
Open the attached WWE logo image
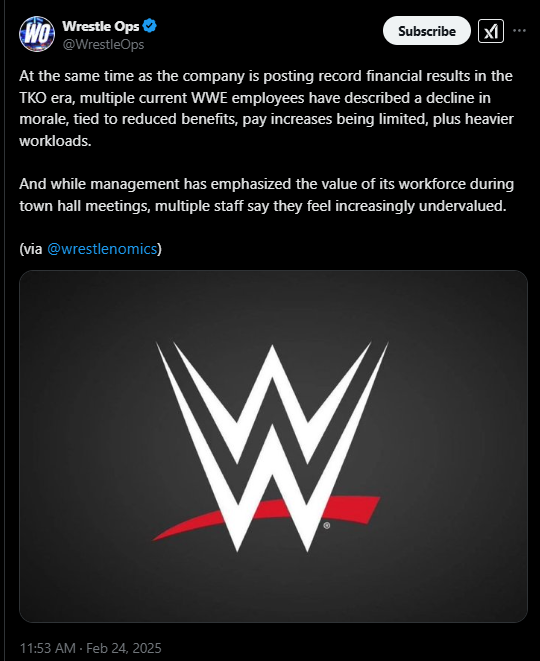click(273, 446)
